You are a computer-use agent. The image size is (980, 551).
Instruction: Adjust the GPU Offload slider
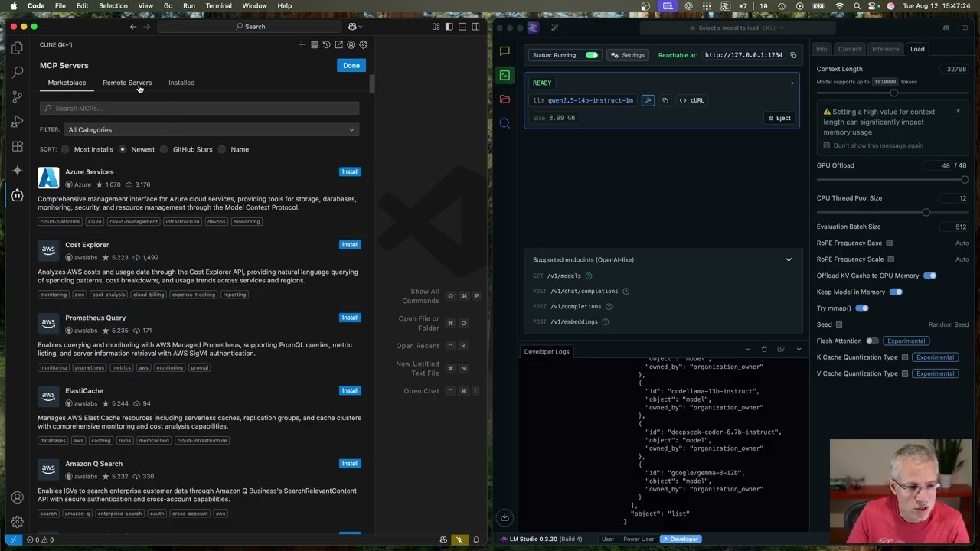pos(965,180)
